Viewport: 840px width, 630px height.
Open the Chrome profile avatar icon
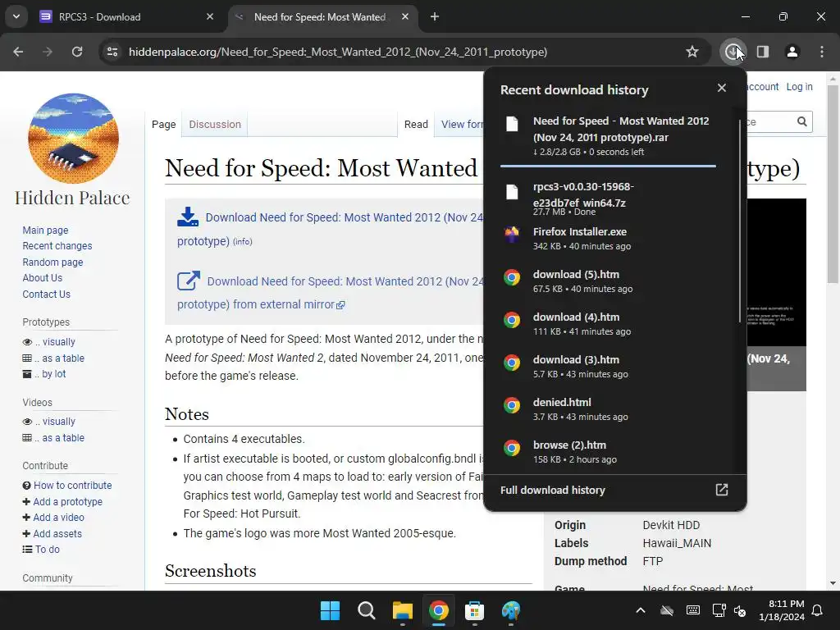(792, 52)
